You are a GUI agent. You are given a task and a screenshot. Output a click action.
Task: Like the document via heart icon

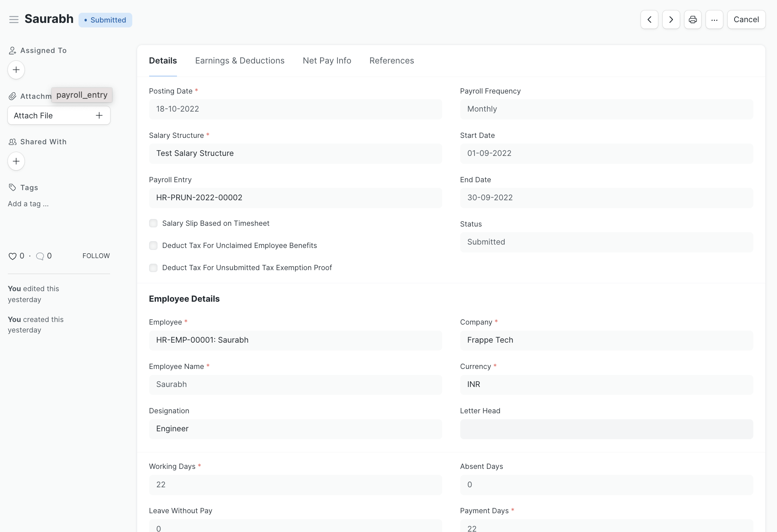pos(12,256)
